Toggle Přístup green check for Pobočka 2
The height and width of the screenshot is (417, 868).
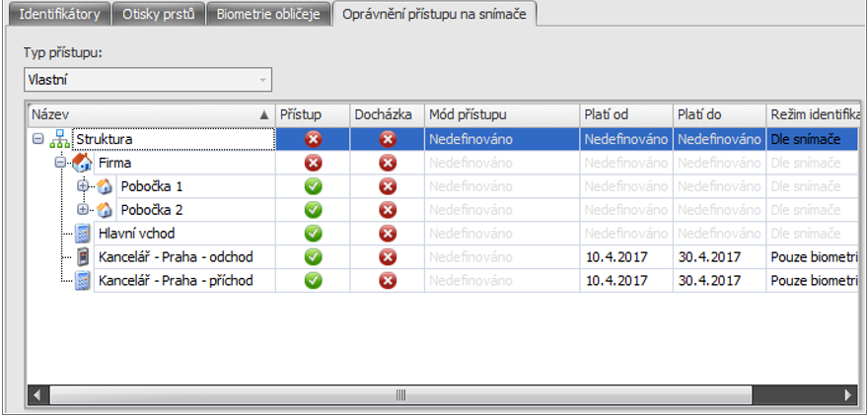pos(313,210)
